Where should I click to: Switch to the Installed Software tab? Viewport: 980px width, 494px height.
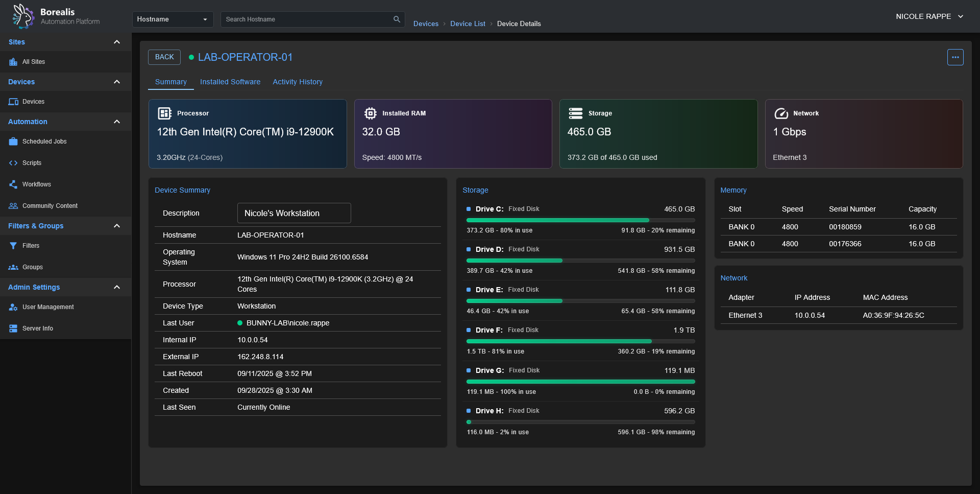(x=230, y=82)
